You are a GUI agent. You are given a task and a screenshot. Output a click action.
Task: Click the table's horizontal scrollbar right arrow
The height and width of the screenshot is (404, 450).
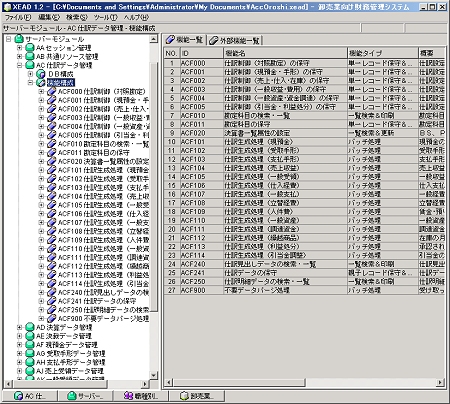441,382
